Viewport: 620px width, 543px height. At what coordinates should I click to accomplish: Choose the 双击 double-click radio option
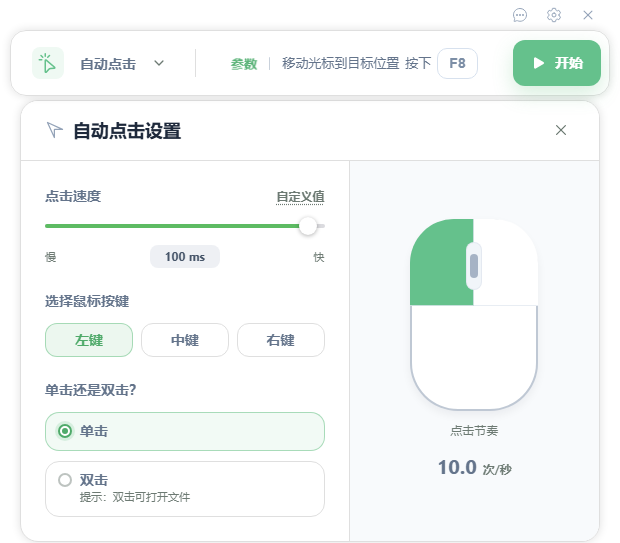185,489
